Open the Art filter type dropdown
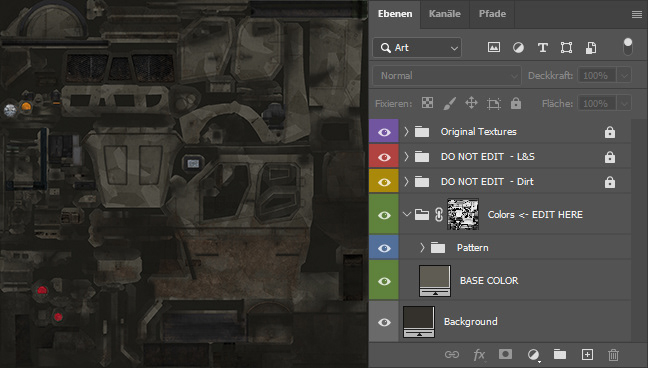Screen dimensions: 648x368 pos(417,48)
